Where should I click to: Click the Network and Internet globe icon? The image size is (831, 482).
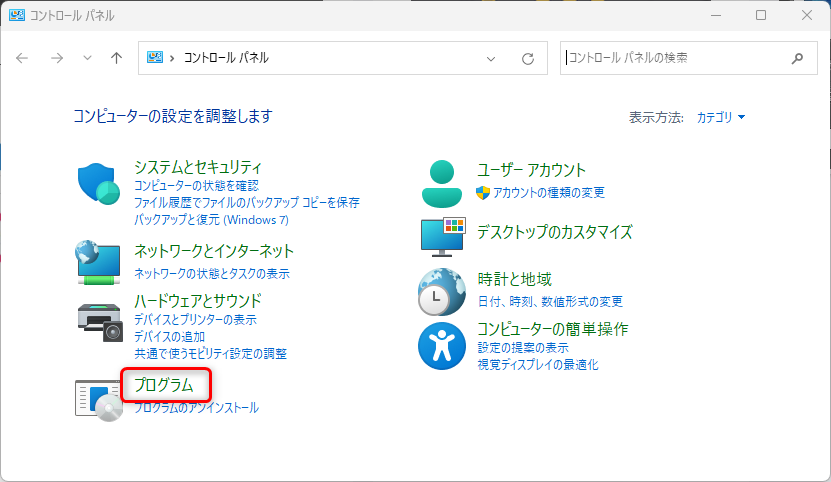[x=98, y=261]
